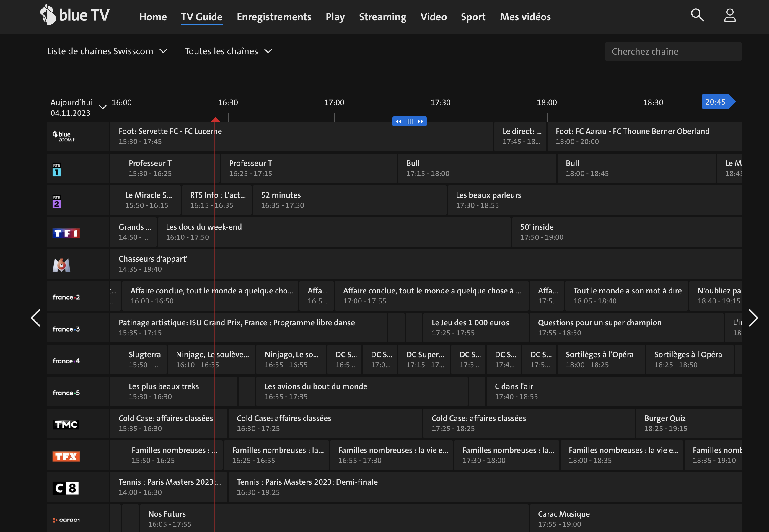Switch to Enregistrements tab
Image resolution: width=769 pixels, height=532 pixels.
(x=274, y=17)
